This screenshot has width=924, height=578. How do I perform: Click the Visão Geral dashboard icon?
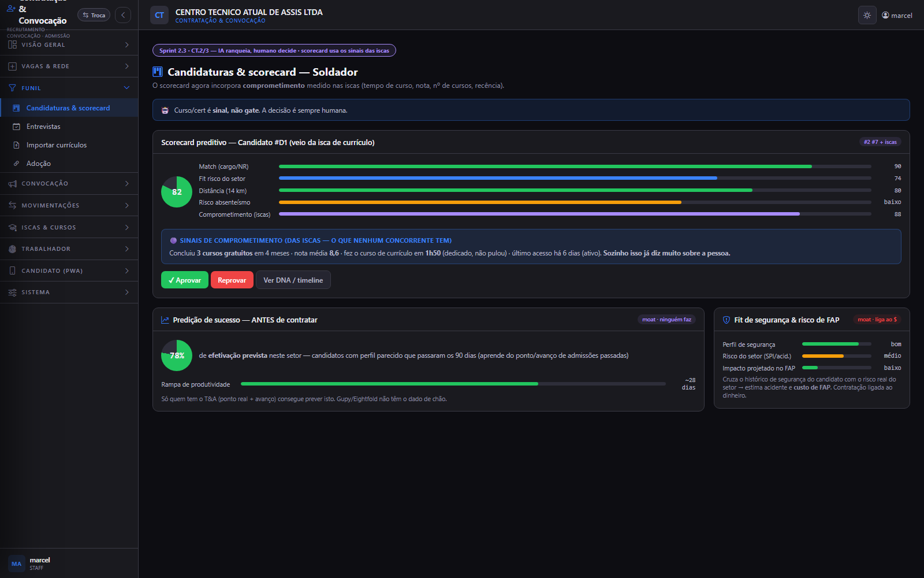pyautogui.click(x=13, y=45)
